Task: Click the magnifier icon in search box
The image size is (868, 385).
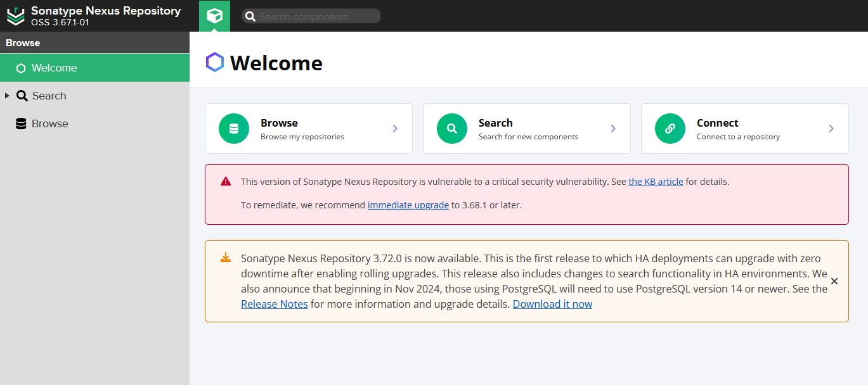Action: pyautogui.click(x=250, y=16)
